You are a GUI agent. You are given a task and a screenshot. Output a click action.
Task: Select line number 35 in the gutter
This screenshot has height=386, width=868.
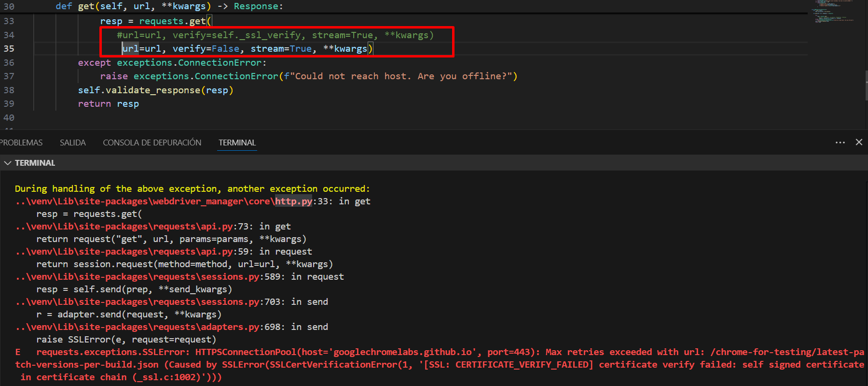(9, 49)
